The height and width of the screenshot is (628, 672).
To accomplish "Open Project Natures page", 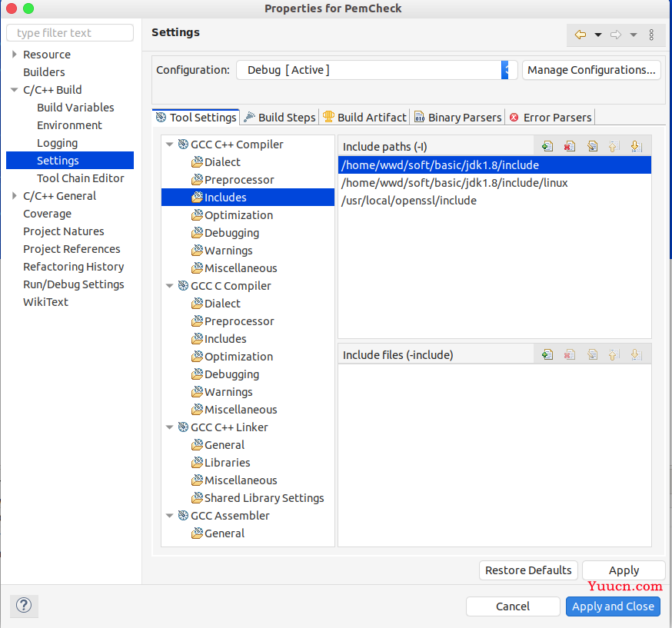I will [x=63, y=231].
